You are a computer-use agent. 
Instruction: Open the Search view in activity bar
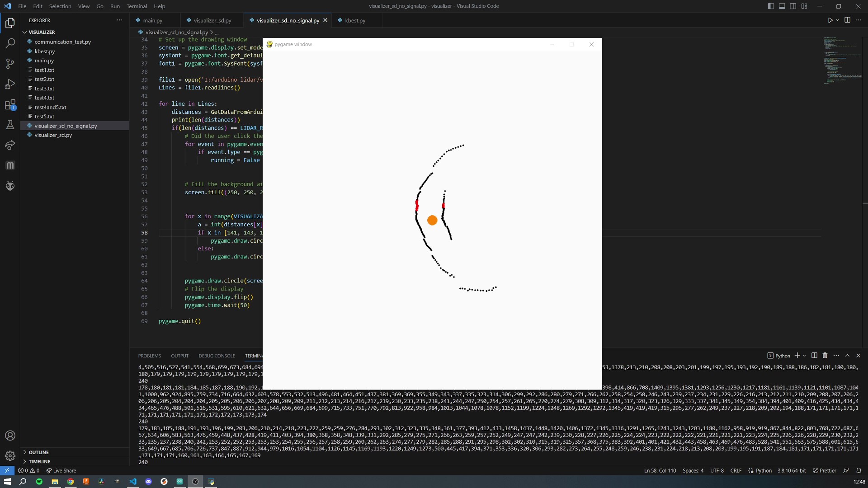[10, 43]
